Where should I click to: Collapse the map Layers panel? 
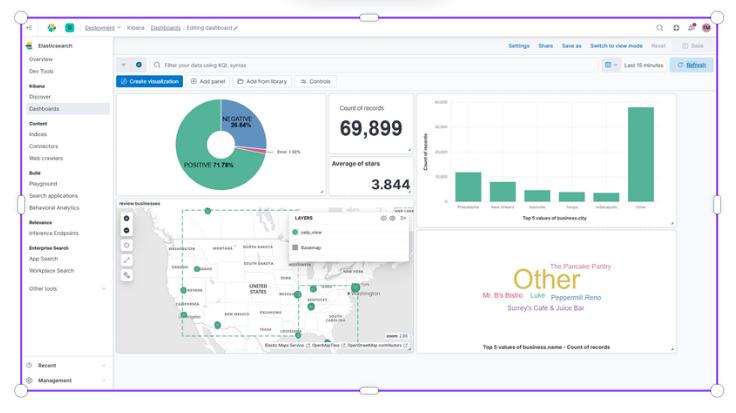403,217
